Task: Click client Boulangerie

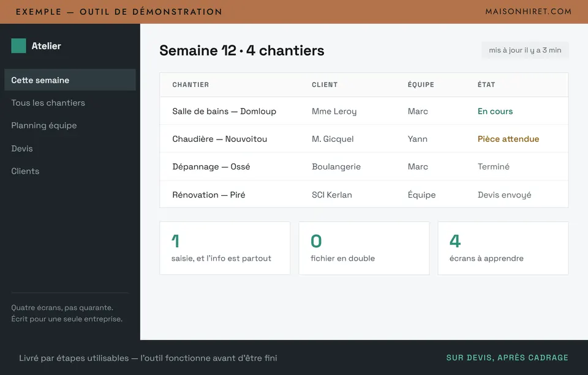Action: tap(336, 167)
